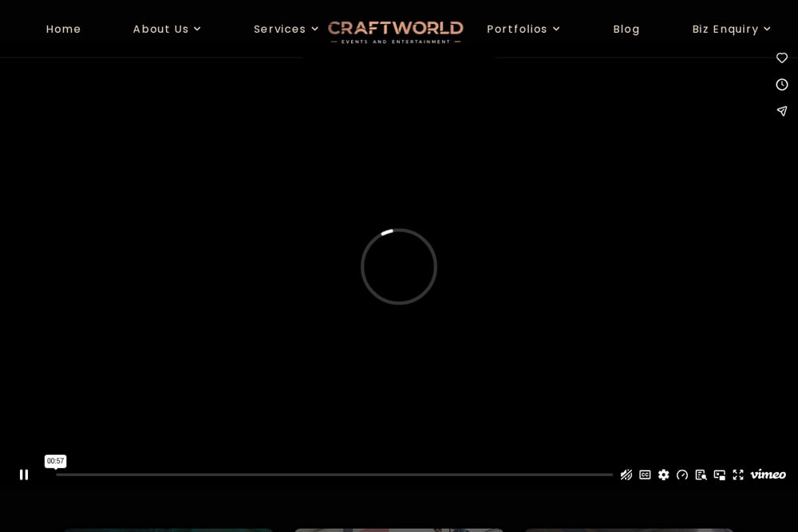This screenshot has width=798, height=532.
Task: Expand the Biz Enquiry chevron
Action: pos(767,29)
